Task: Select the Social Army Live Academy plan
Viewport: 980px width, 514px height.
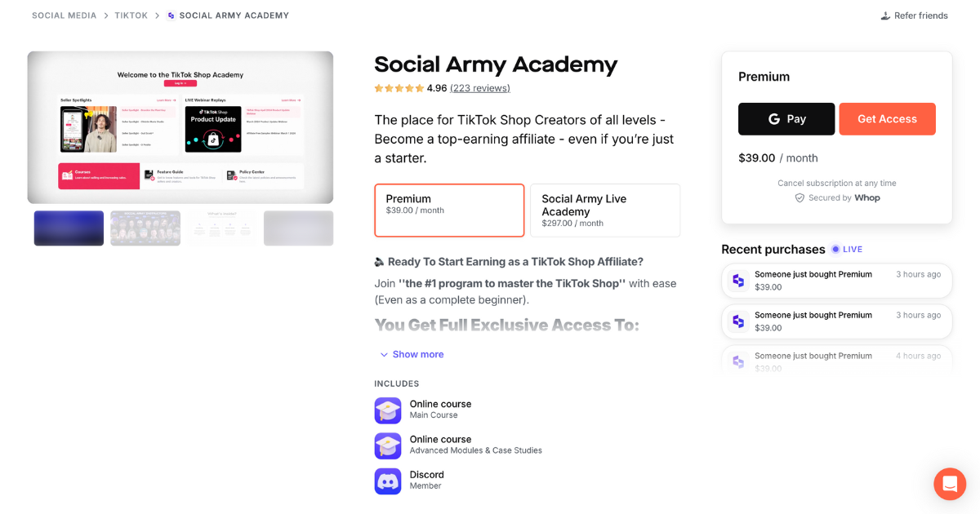Action: pos(605,210)
